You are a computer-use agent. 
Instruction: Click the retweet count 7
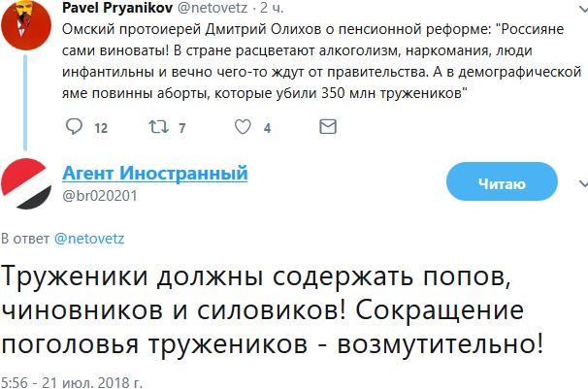pyautogui.click(x=181, y=127)
